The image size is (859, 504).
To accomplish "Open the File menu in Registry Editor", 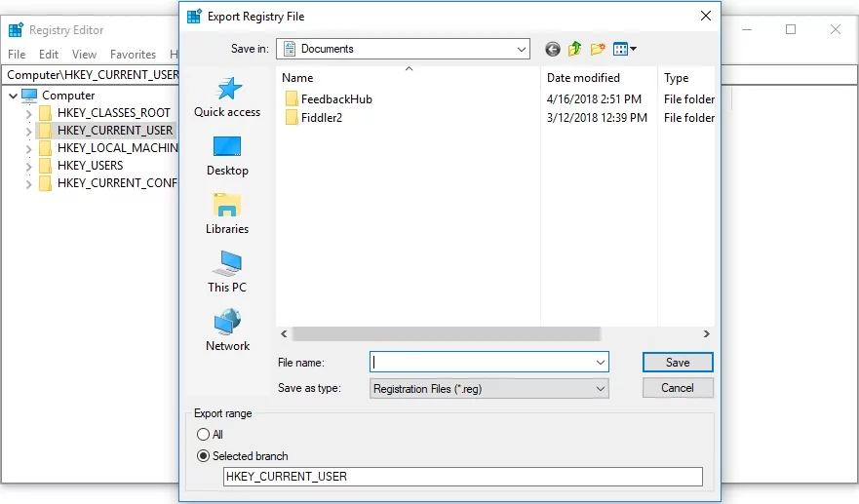I will point(17,55).
